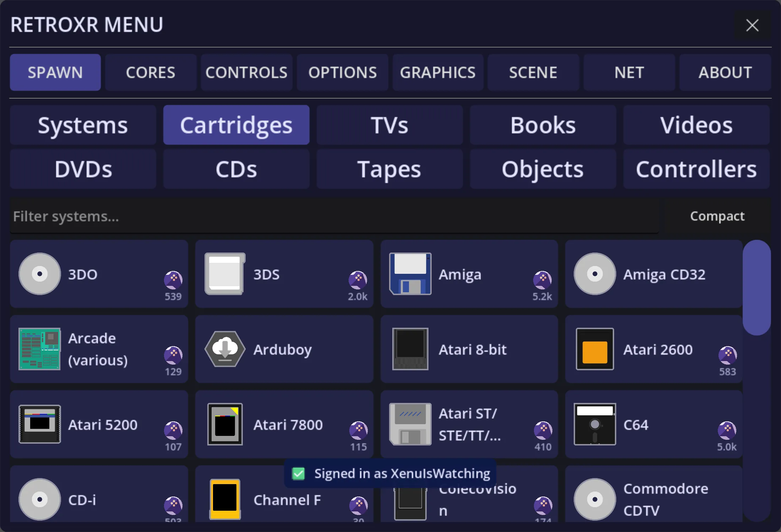Click the 'Channel F' label
This screenshot has height=532, width=781.
287,500
